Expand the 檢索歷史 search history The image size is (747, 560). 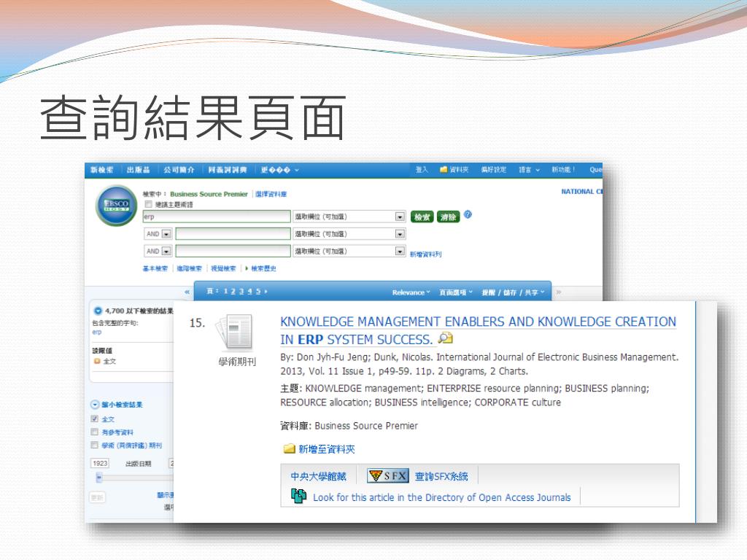point(260,268)
